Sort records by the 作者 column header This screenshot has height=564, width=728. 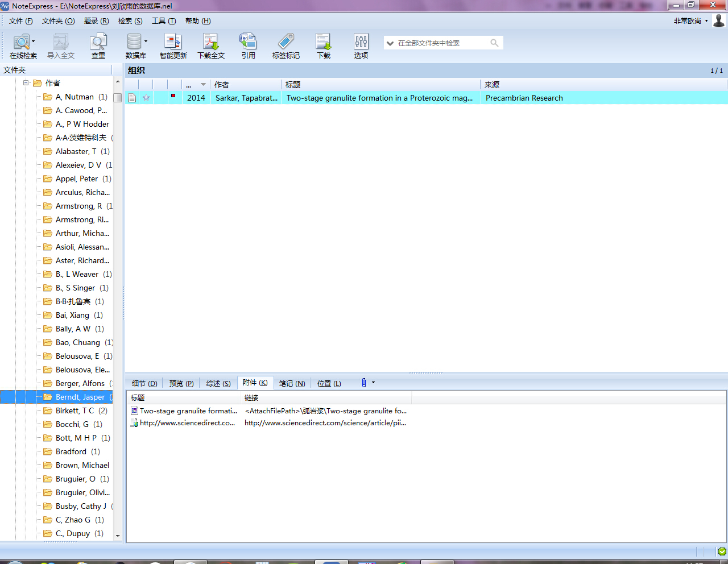point(245,85)
